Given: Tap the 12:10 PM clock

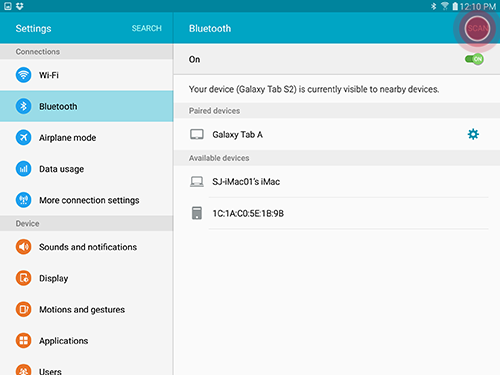Looking at the screenshot, I should [x=478, y=6].
